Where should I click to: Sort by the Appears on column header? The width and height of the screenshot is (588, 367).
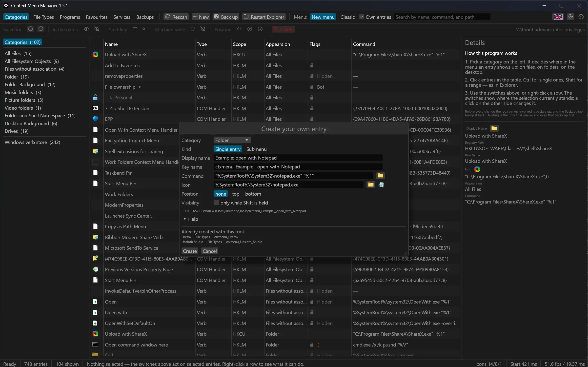tap(278, 44)
